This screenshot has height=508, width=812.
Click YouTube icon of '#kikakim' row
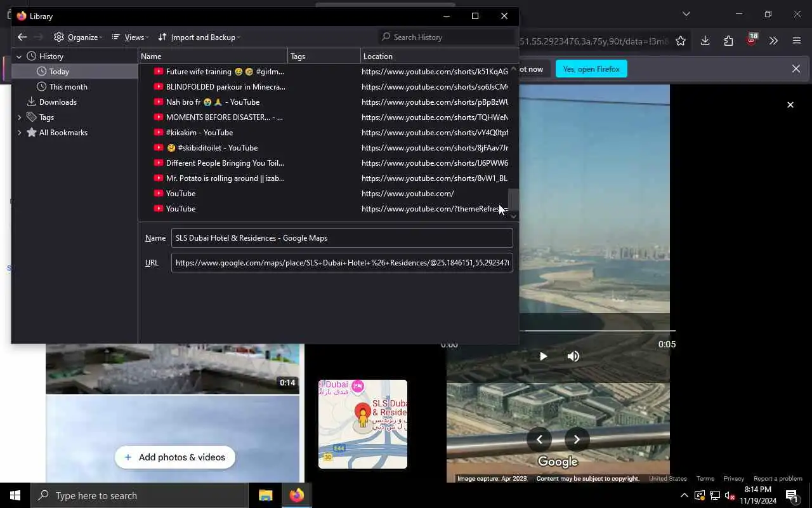(159, 133)
